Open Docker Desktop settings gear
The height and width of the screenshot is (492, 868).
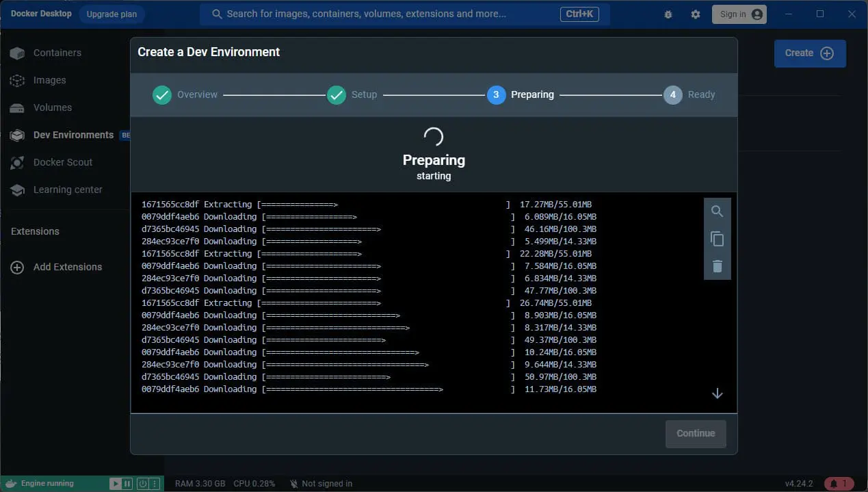(x=696, y=14)
